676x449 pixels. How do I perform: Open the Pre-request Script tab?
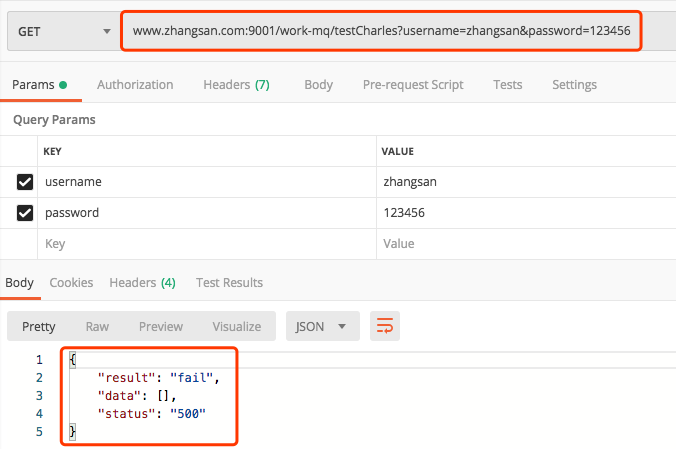click(413, 85)
